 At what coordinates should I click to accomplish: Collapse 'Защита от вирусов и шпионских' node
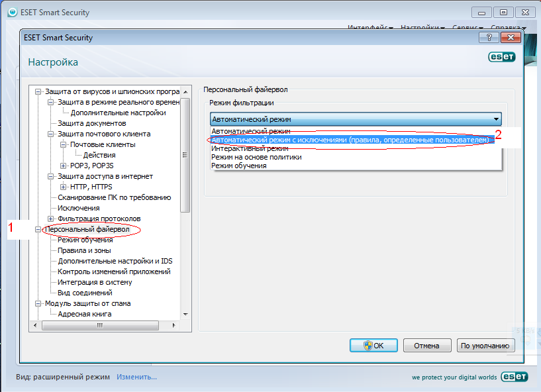pos(38,92)
